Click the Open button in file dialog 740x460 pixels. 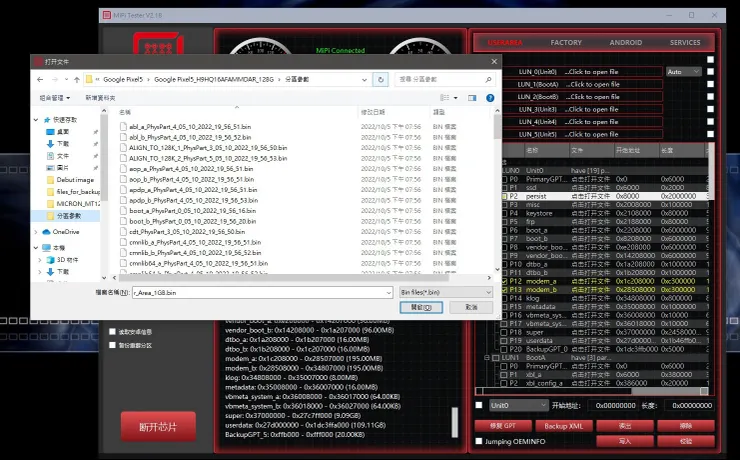point(421,307)
